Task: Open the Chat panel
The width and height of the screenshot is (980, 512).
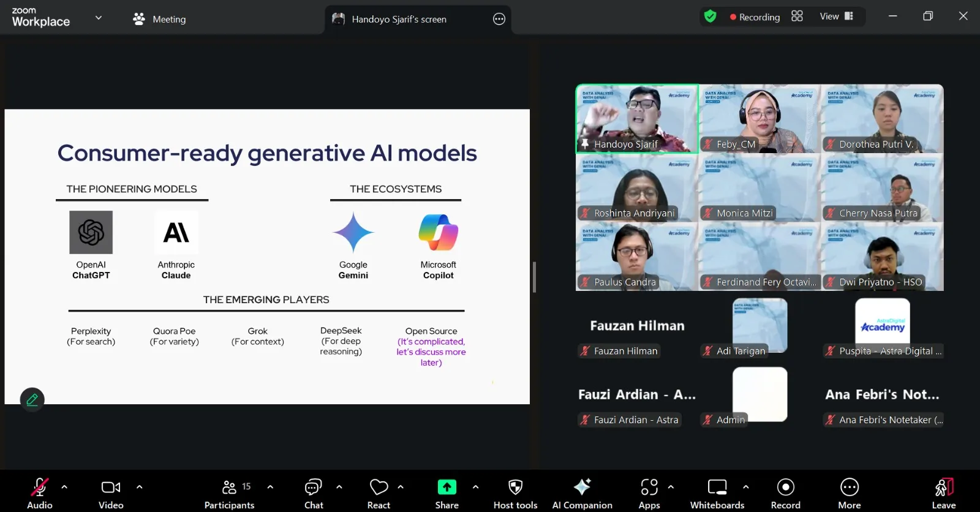Action: coord(314,493)
